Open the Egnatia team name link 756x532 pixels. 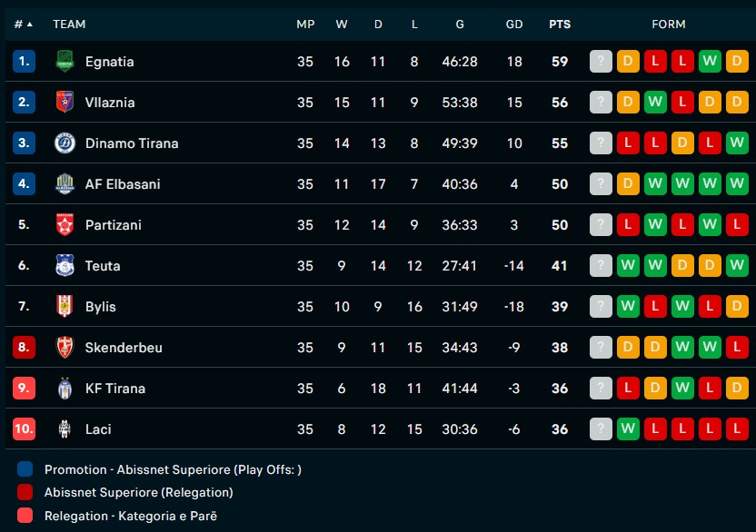(x=109, y=62)
